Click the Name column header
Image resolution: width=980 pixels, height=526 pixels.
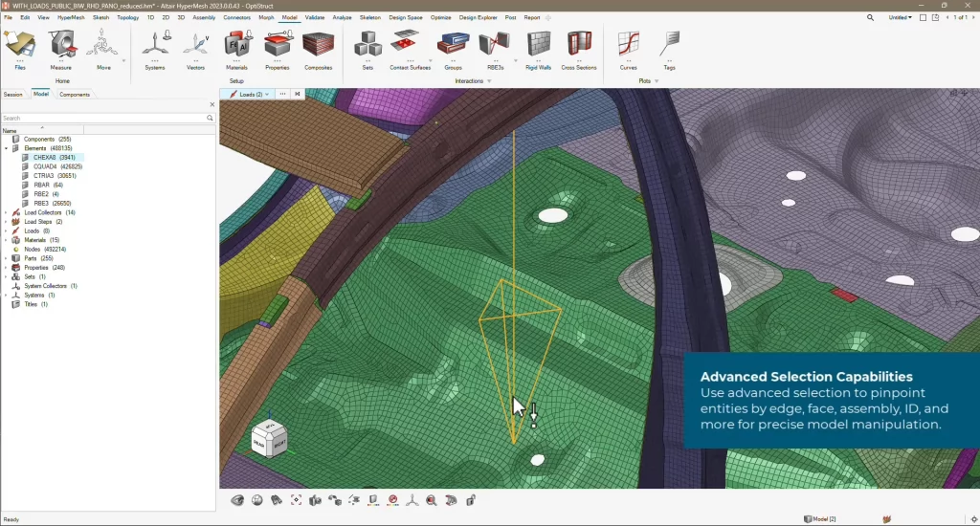coord(42,131)
